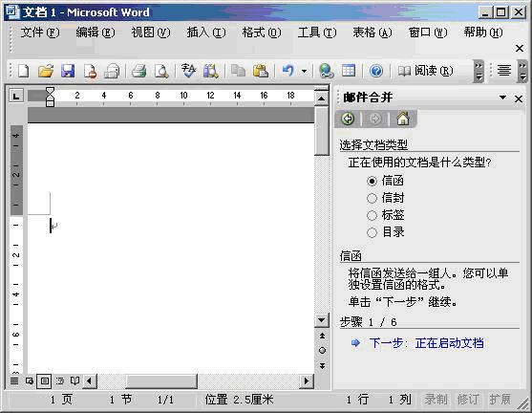Expand the Standard toolbar options chevron
Viewport: 532px width, 413px height.
coord(479,72)
